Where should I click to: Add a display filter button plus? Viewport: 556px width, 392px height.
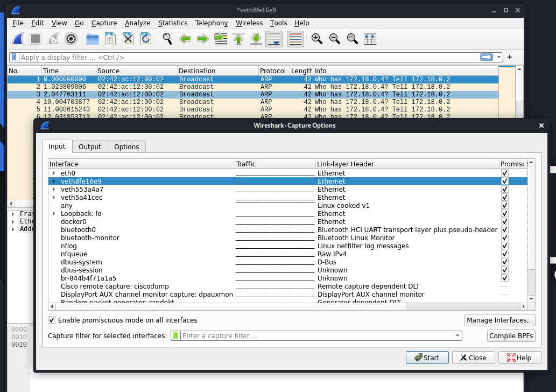510,57
